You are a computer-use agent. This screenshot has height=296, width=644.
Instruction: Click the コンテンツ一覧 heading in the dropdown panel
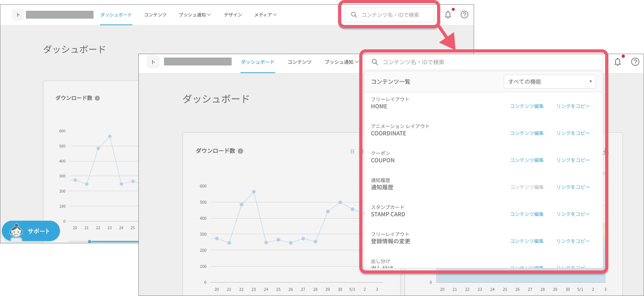[391, 82]
